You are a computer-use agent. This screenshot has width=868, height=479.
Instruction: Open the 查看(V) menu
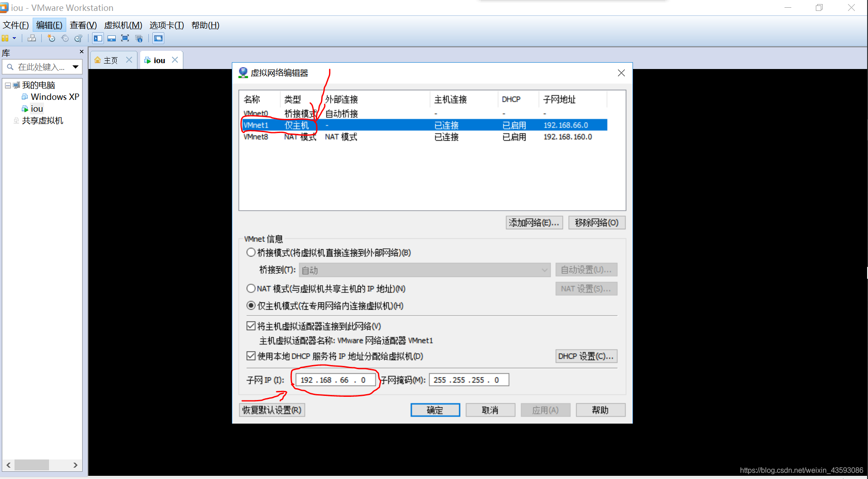[x=83, y=25]
